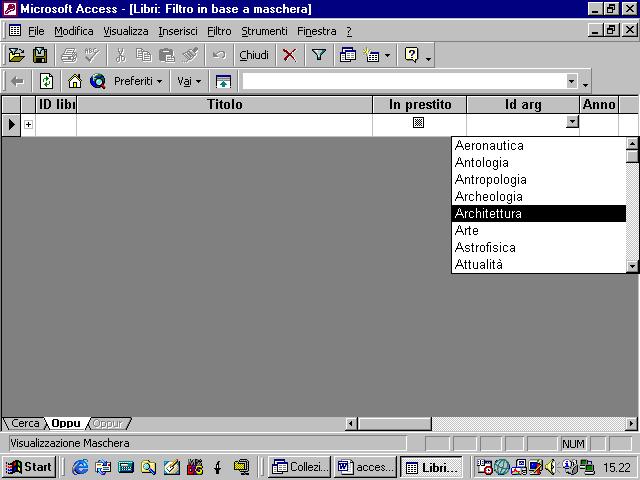Open the Filtro menu
Screen dimensions: 640x480
click(x=219, y=31)
